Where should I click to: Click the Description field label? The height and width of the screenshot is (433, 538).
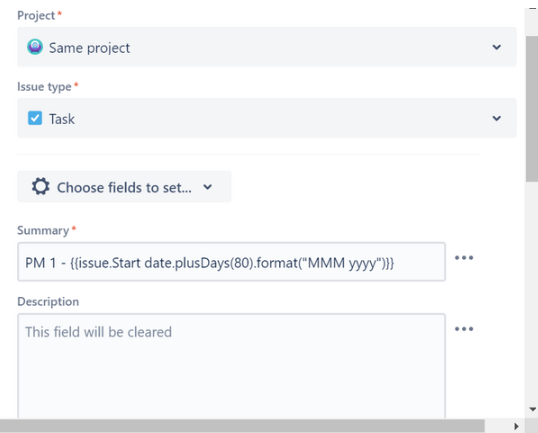(x=48, y=302)
